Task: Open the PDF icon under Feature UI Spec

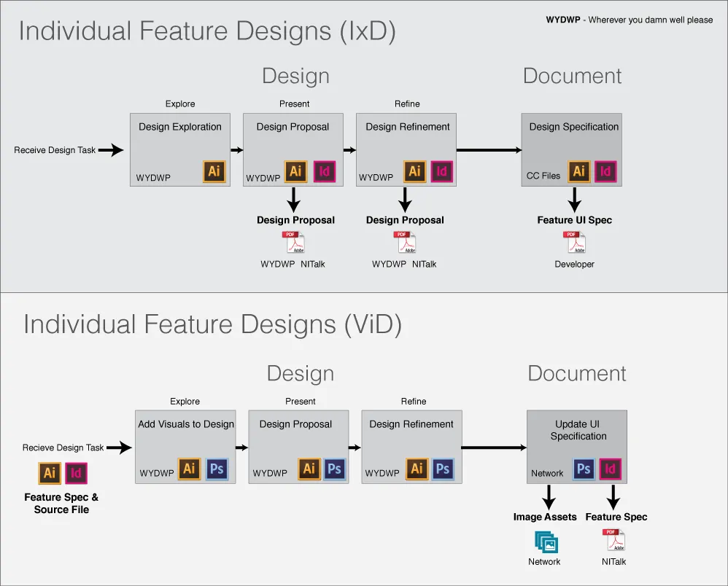Action: (x=575, y=241)
